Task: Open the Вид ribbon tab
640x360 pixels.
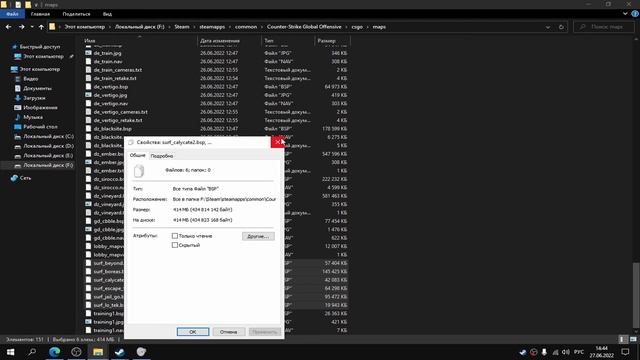Action: tap(107, 14)
